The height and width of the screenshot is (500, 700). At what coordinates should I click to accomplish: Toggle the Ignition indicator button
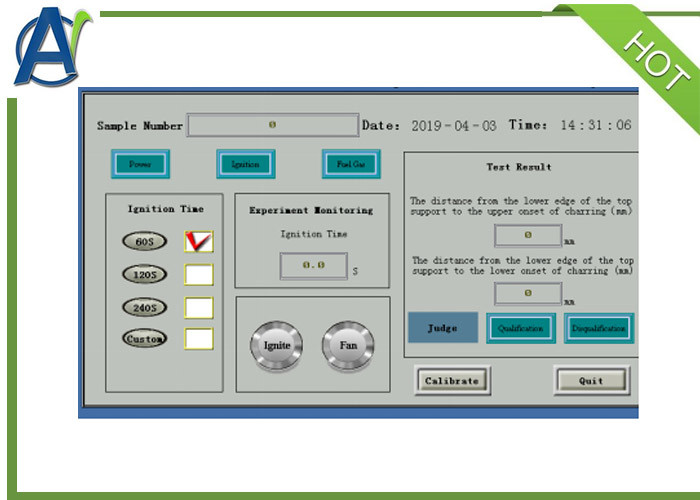point(245,164)
